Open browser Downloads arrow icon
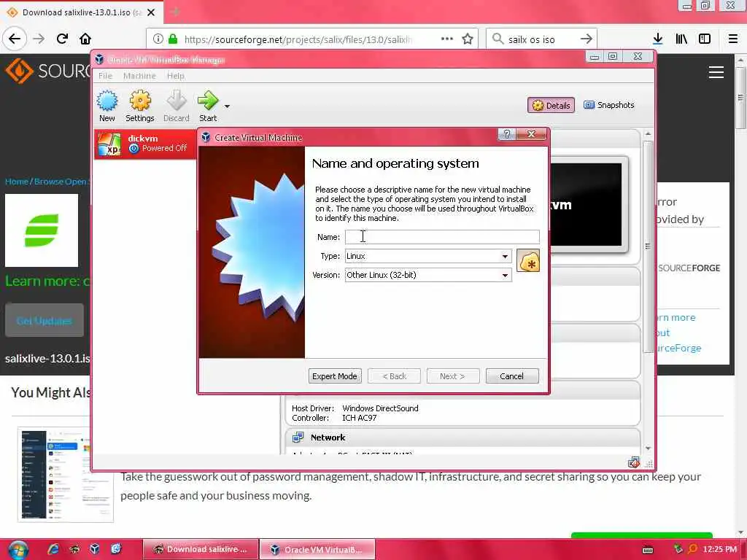The image size is (747, 560). (658, 39)
